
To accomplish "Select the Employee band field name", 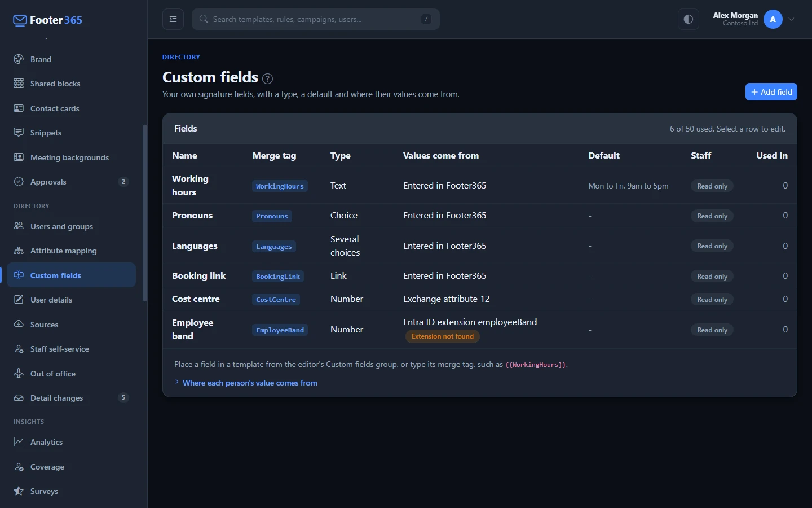I will click(x=193, y=329).
